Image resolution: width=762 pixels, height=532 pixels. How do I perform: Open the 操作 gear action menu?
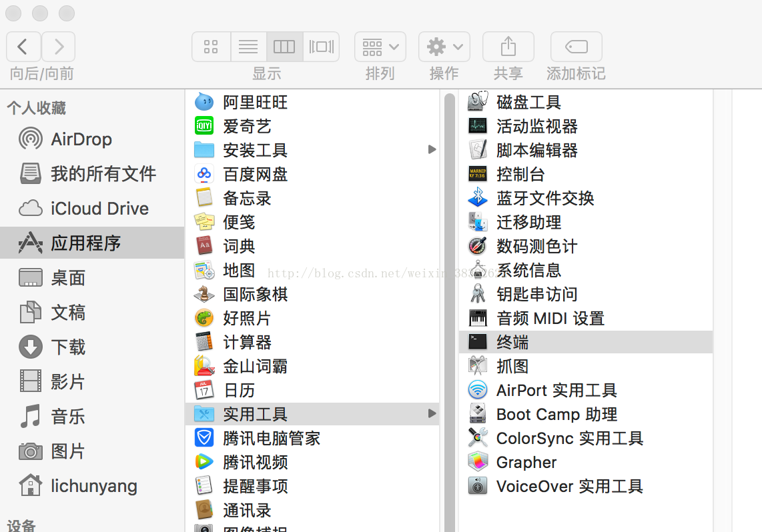pos(444,47)
